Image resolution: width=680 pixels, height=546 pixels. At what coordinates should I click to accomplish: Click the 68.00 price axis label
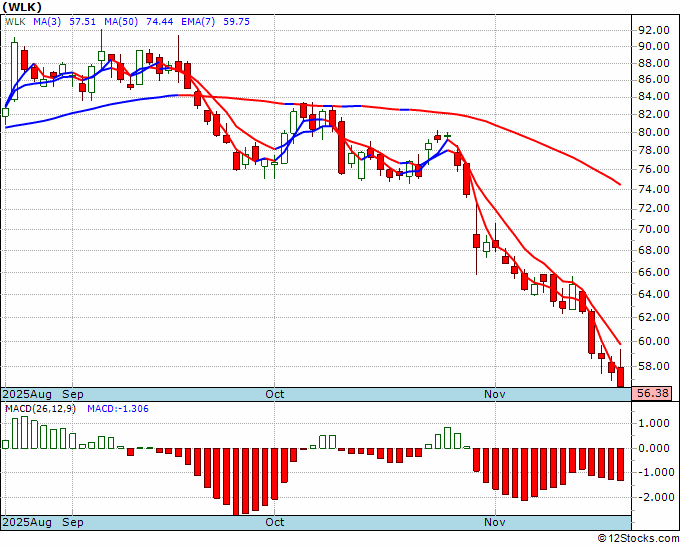654,250
